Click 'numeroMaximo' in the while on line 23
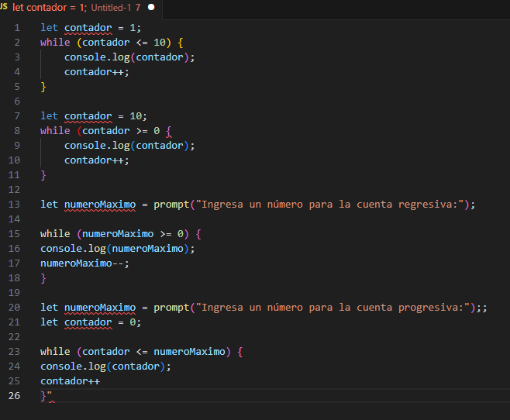 [189, 352]
